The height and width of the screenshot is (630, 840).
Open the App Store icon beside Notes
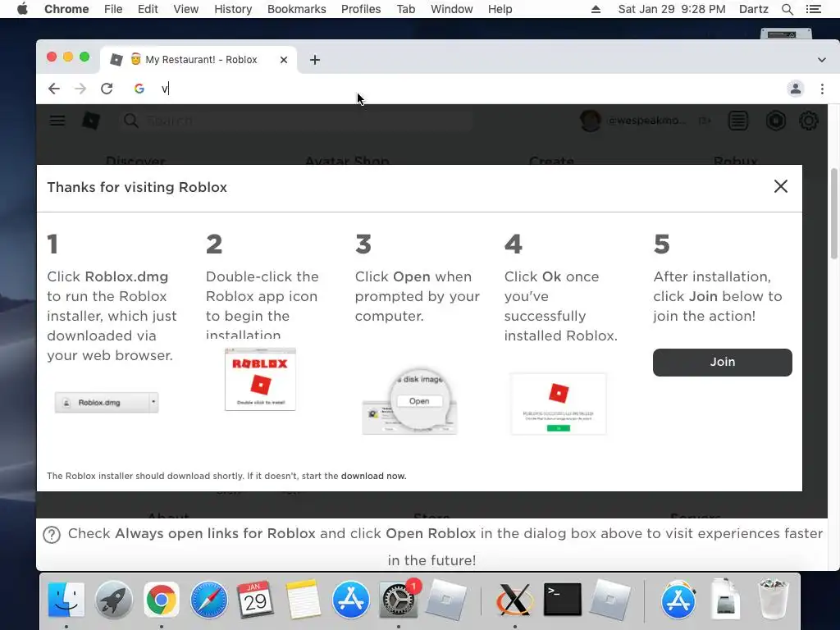coord(351,600)
